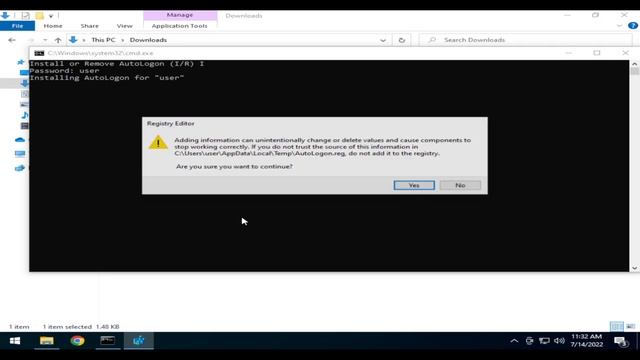Select Quick access star in sidebar
The image size is (640, 360).
click(x=21, y=62)
